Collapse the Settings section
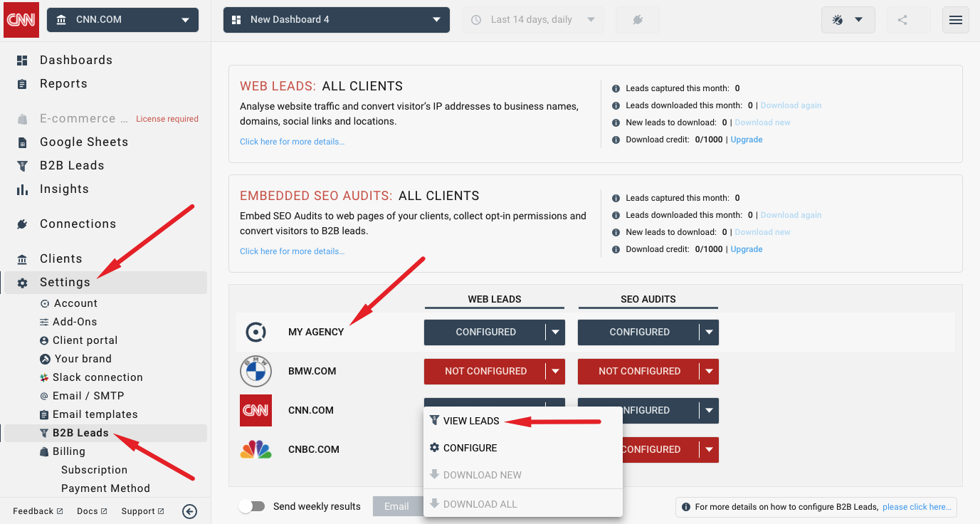 pyautogui.click(x=105, y=282)
